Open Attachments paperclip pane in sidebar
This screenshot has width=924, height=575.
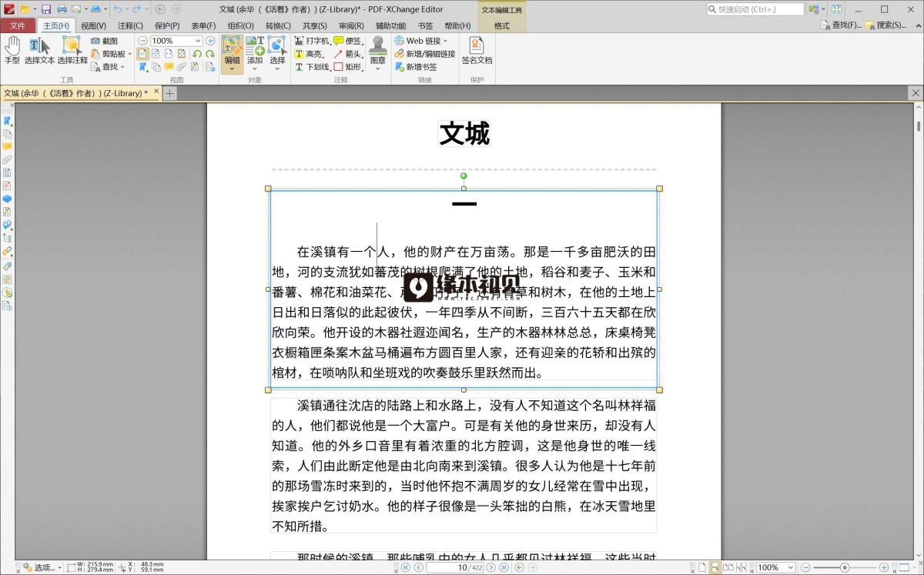(x=7, y=160)
